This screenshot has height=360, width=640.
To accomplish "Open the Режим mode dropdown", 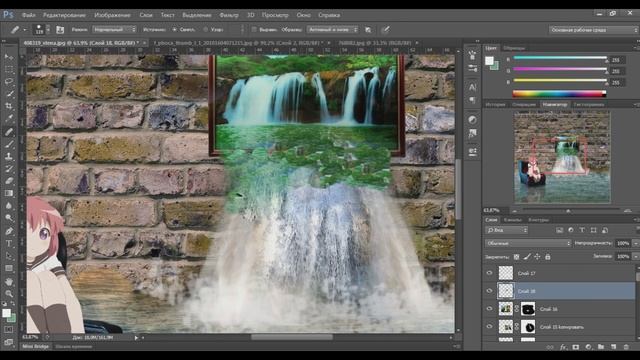I will coord(114,30).
